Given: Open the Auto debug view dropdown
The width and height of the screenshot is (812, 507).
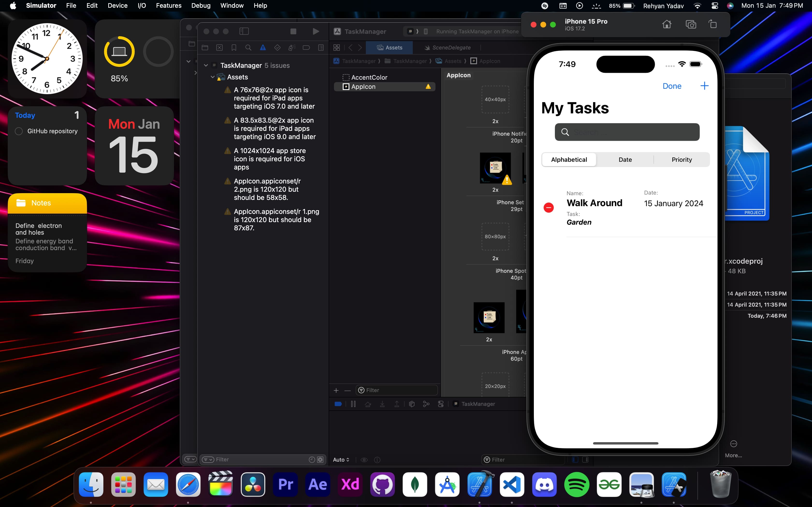Looking at the screenshot, I should click(x=341, y=460).
